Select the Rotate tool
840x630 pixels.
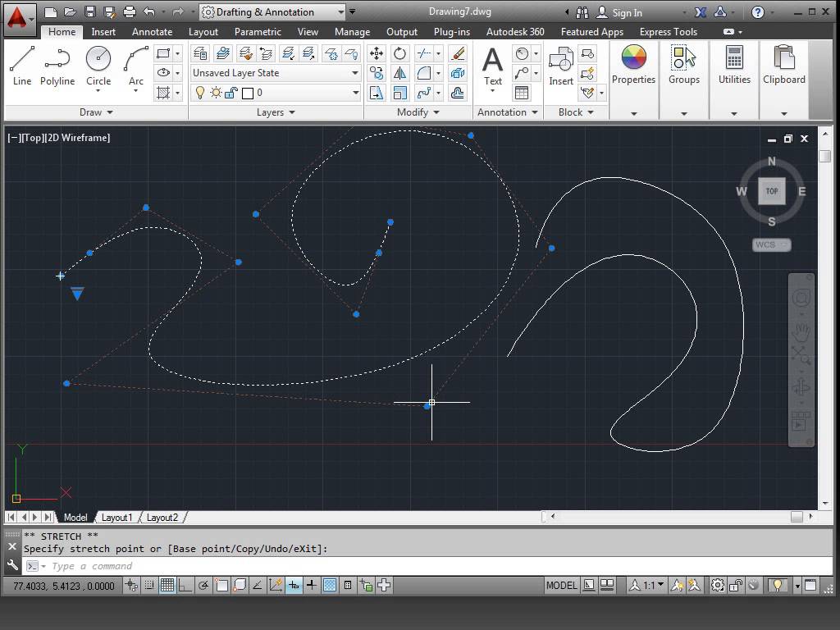(400, 52)
